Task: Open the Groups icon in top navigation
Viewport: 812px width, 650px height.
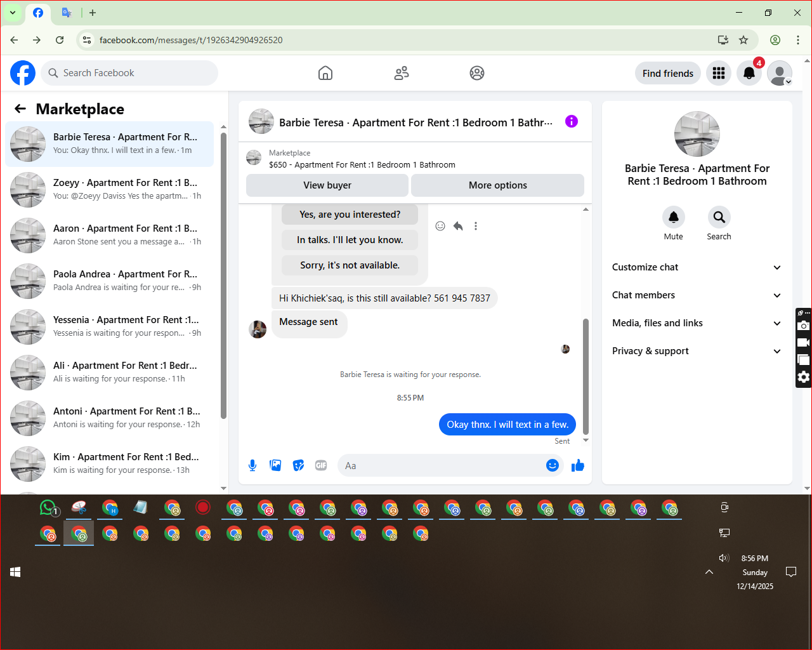Action: (477, 73)
